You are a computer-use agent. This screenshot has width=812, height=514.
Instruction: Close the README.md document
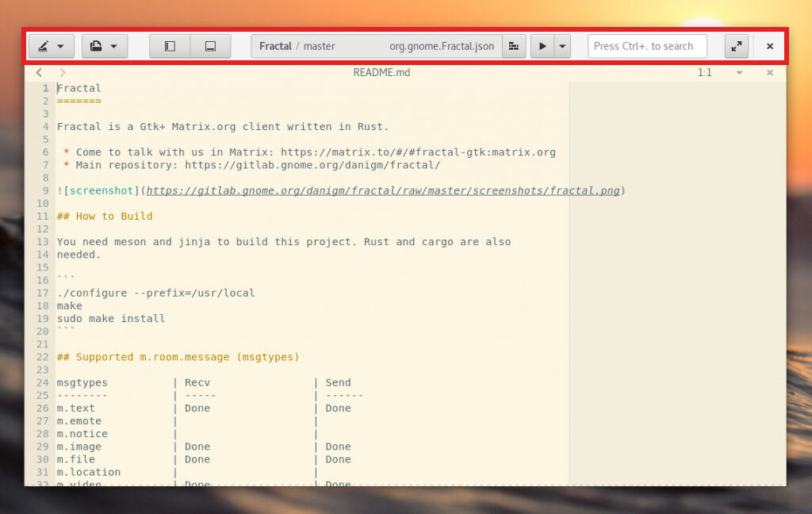769,72
